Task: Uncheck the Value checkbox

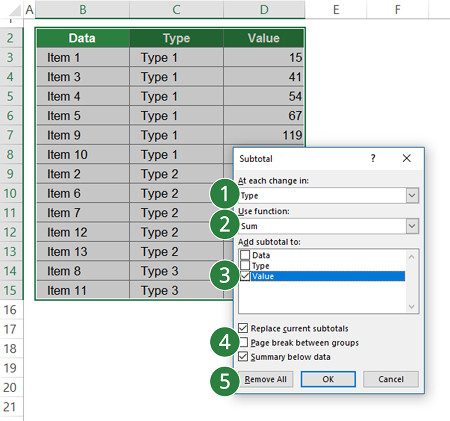Action: coord(245,276)
